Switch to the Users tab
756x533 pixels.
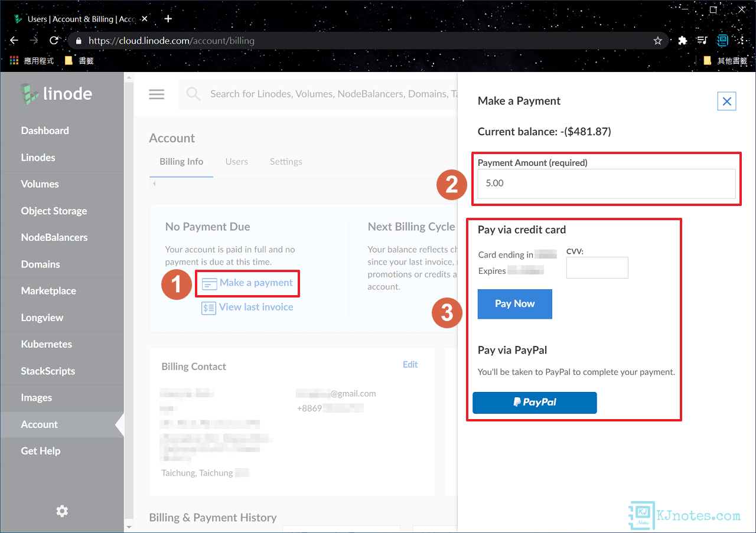237,162
